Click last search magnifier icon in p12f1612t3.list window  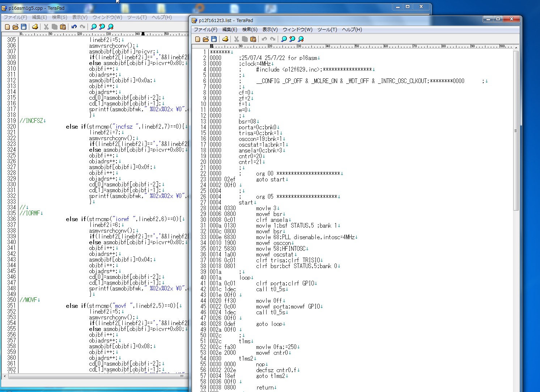(x=301, y=39)
